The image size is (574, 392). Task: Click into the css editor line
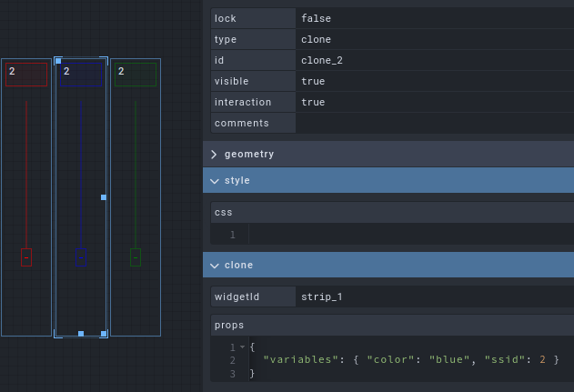pyautogui.click(x=409, y=235)
